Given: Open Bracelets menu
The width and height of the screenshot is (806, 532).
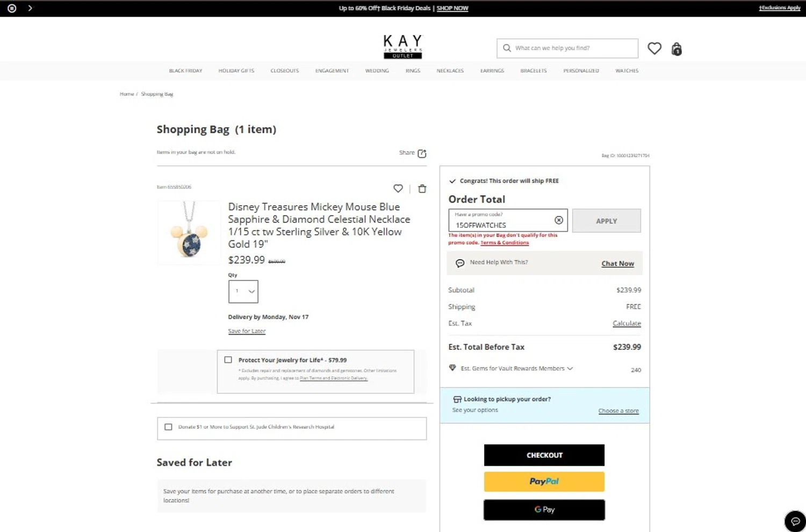Looking at the screenshot, I should (534, 70).
